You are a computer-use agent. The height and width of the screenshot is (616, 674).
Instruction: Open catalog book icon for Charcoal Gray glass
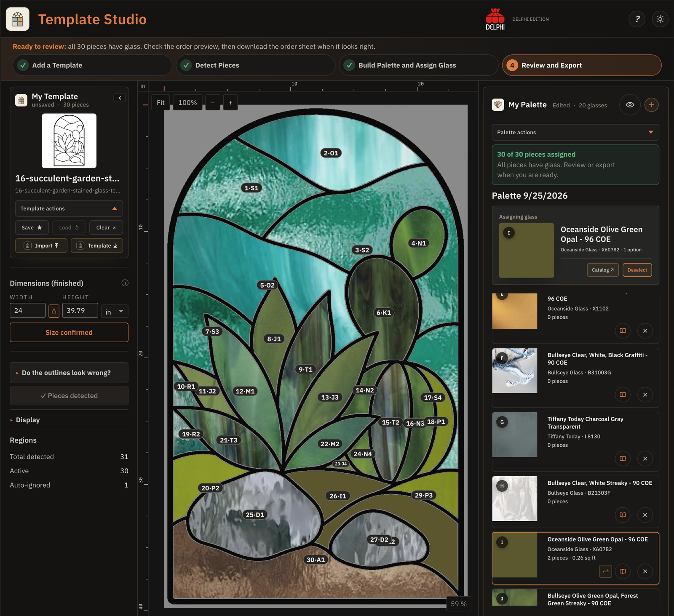623,459
